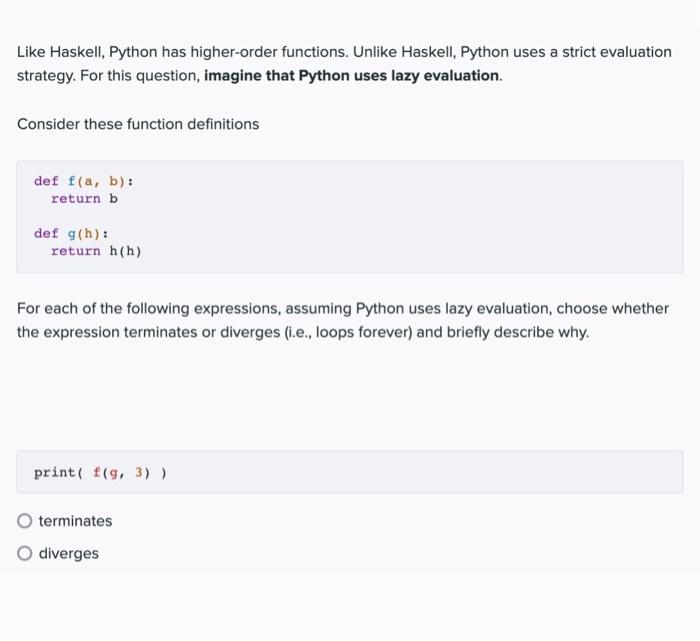
Task: Select the 'diverges' radio button
Action: pyautogui.click(x=25, y=553)
